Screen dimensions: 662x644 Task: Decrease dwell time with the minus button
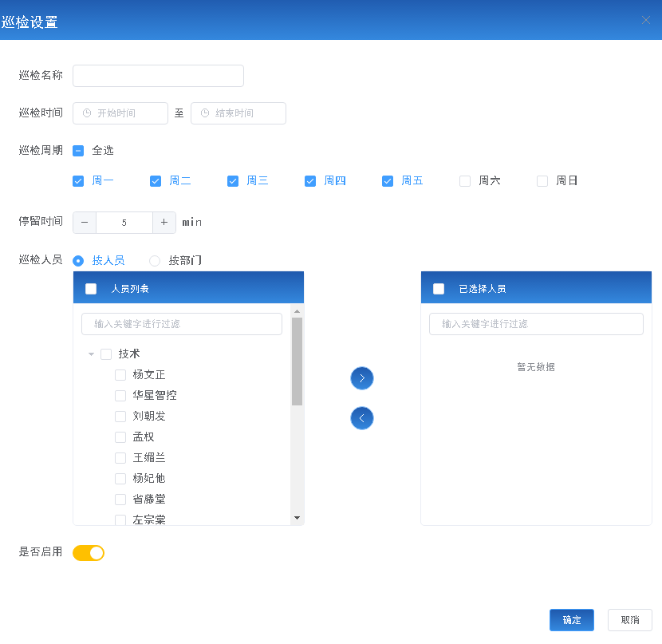(85, 223)
